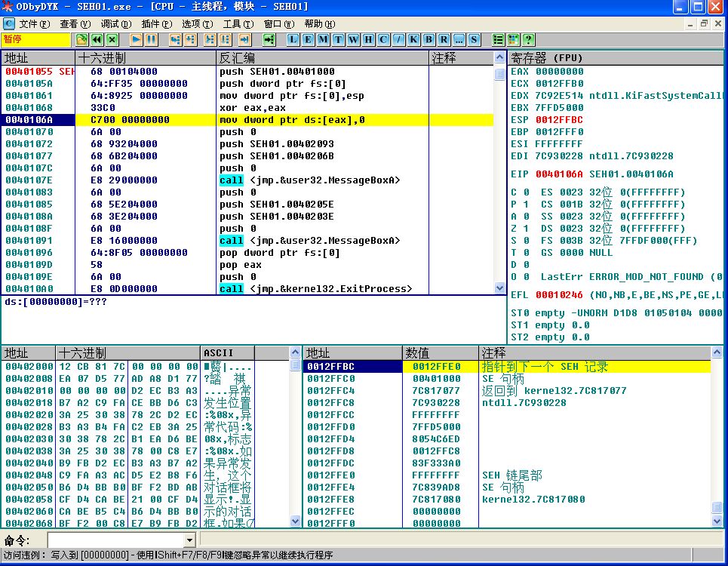728x566 pixels.
Task: Expand the 命令 command dropdown arrow
Action: click(x=189, y=540)
